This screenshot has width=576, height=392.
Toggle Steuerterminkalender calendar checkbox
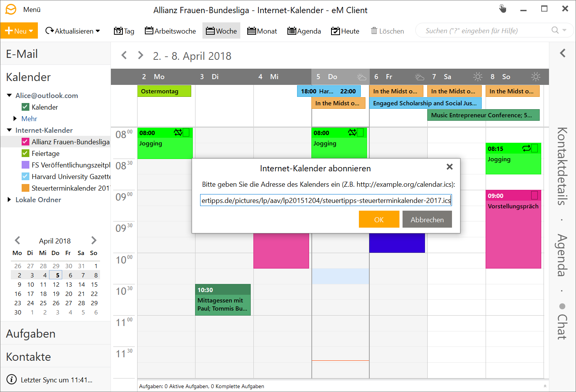pyautogui.click(x=25, y=188)
